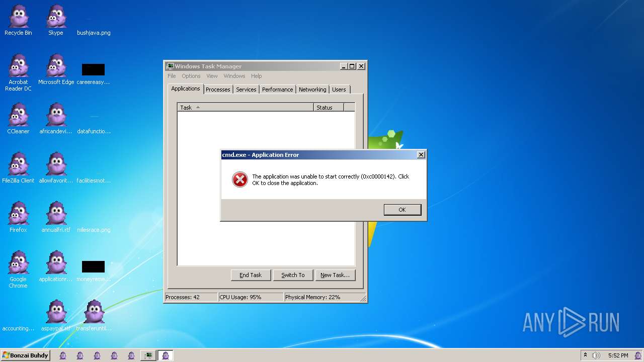Open the Options menu in Task Manager
Viewport: 644px width, 362px height.
click(191, 76)
